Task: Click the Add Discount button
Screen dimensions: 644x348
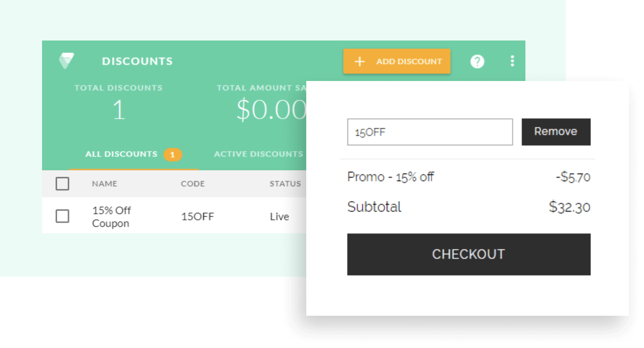Action: point(397,61)
